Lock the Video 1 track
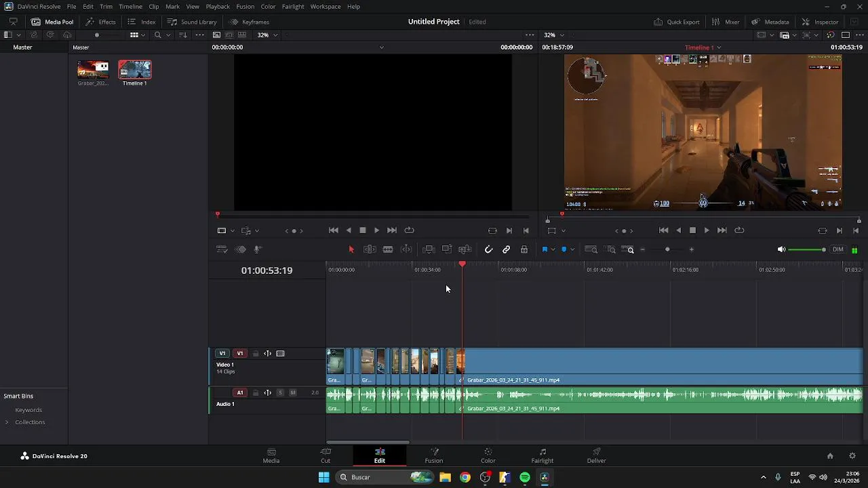The width and height of the screenshot is (868, 488). [256, 353]
